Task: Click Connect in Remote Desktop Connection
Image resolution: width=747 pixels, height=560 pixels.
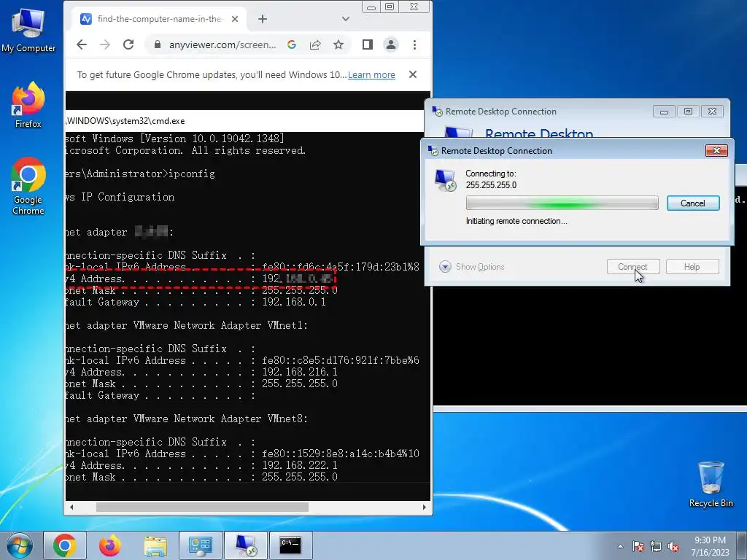Action: coord(633,267)
